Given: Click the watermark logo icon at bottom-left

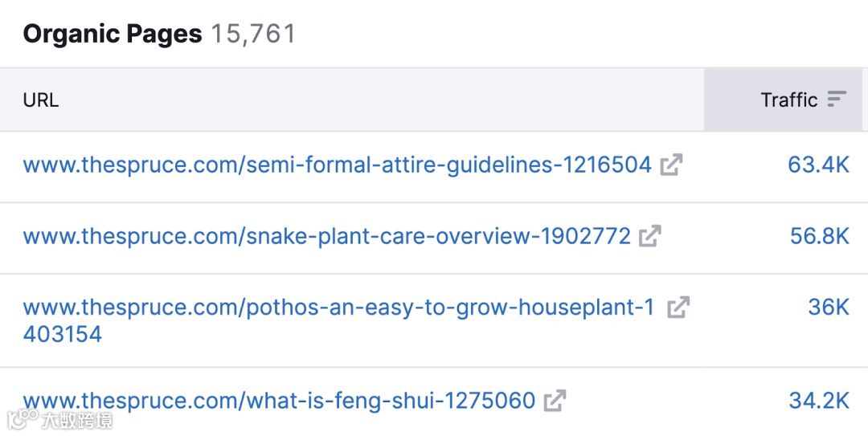Looking at the screenshot, I should pyautogui.click(x=22, y=418).
